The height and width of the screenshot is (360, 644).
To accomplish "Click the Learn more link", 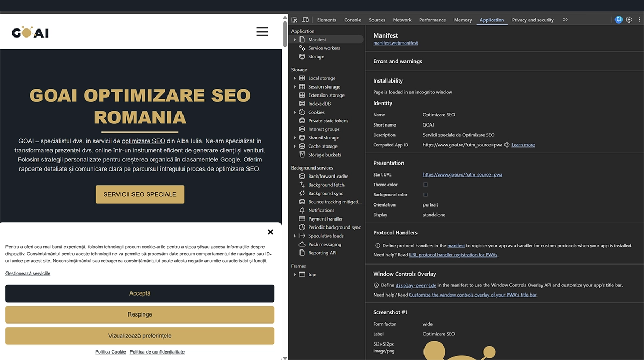I will point(523,145).
